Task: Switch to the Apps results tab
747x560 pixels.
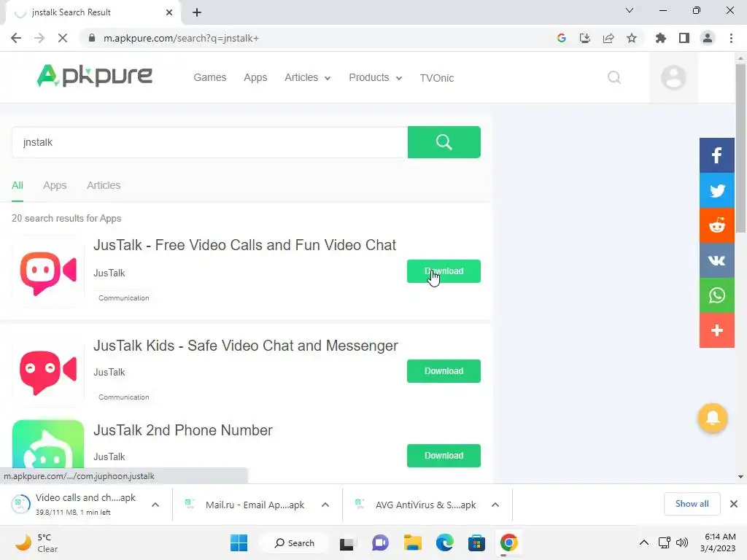Action: click(x=55, y=185)
